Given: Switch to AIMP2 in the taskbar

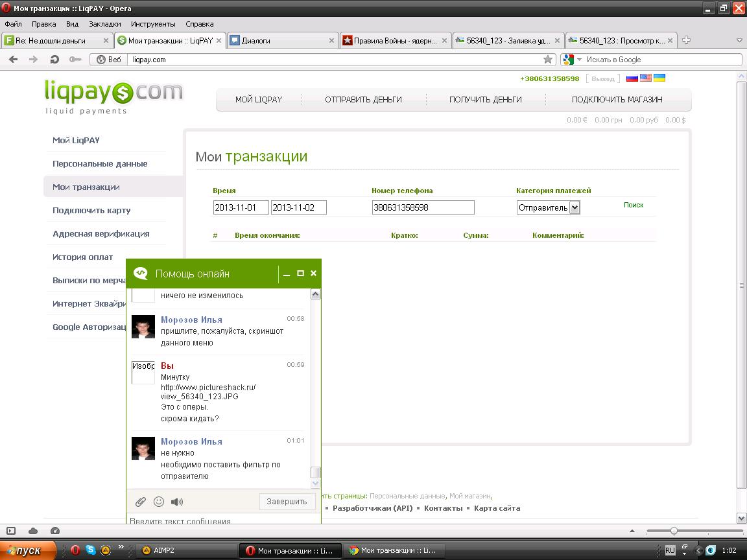Looking at the screenshot, I should 186,550.
